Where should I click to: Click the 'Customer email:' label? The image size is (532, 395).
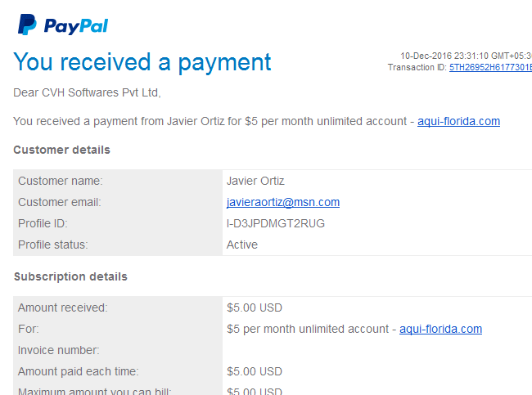[60, 202]
